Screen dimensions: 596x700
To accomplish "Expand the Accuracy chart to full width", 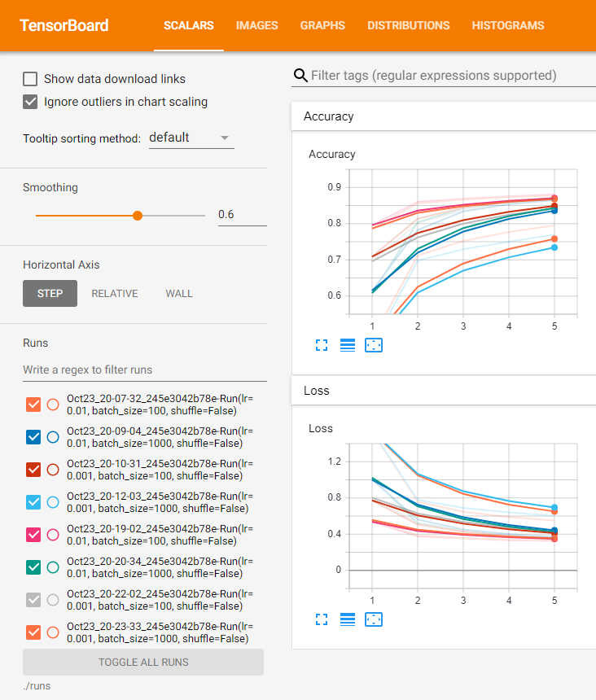I will pyautogui.click(x=322, y=345).
